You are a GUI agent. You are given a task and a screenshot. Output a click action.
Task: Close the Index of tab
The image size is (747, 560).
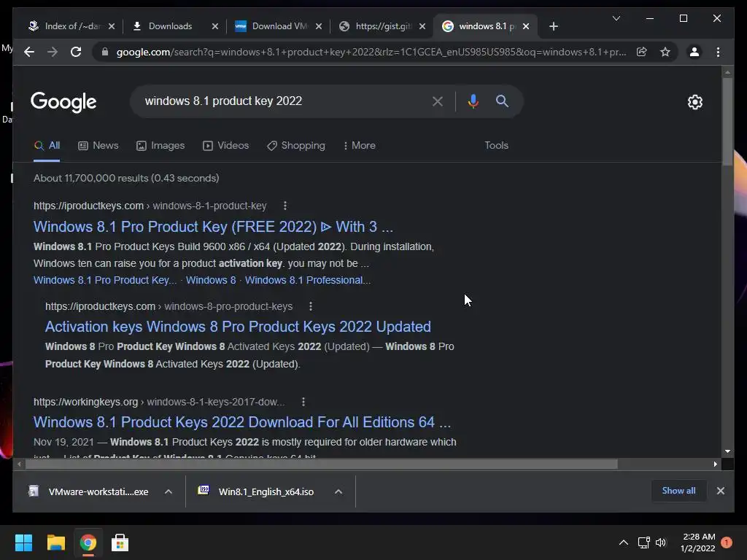pyautogui.click(x=112, y=26)
